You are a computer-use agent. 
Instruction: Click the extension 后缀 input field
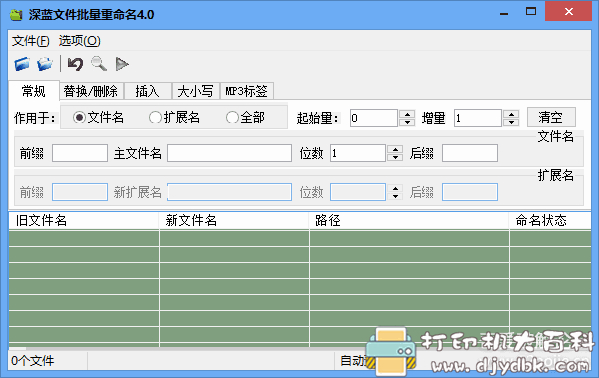click(x=470, y=192)
